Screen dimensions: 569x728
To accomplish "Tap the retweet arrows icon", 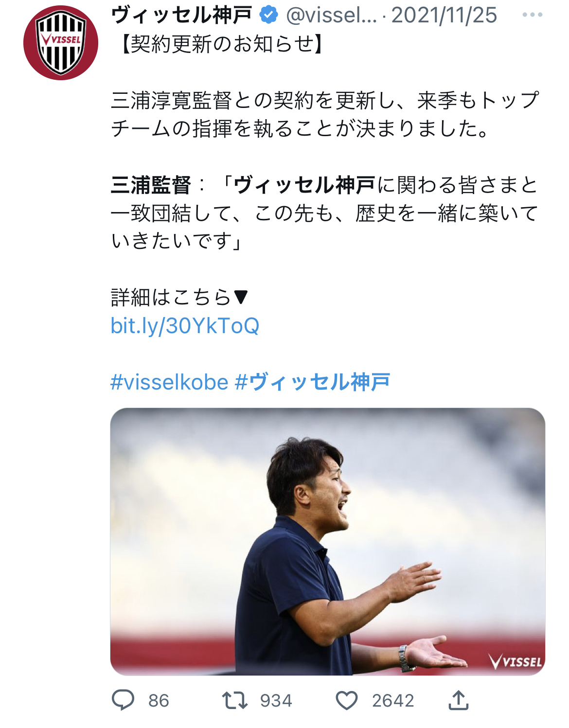I will click(235, 700).
